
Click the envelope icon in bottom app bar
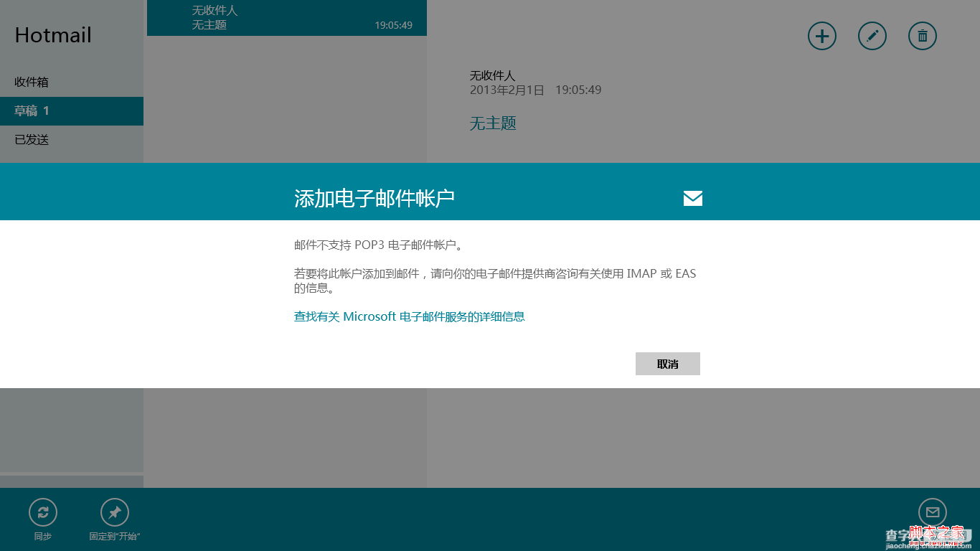pos(933,512)
